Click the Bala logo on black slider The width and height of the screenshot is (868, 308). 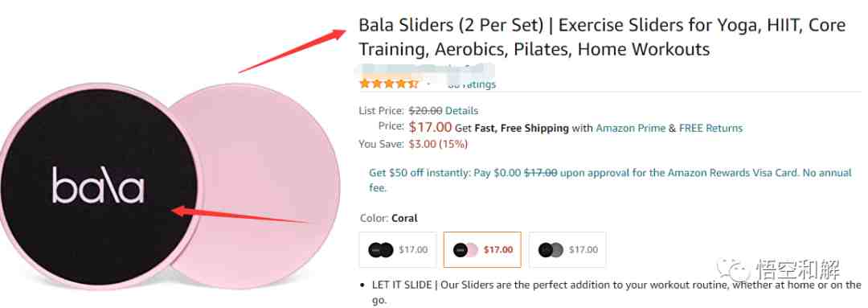(x=98, y=185)
